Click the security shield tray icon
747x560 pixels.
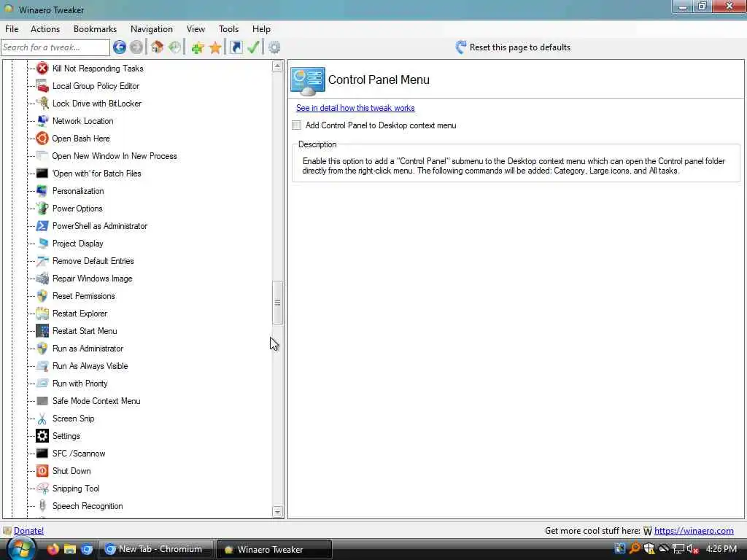pos(649,549)
